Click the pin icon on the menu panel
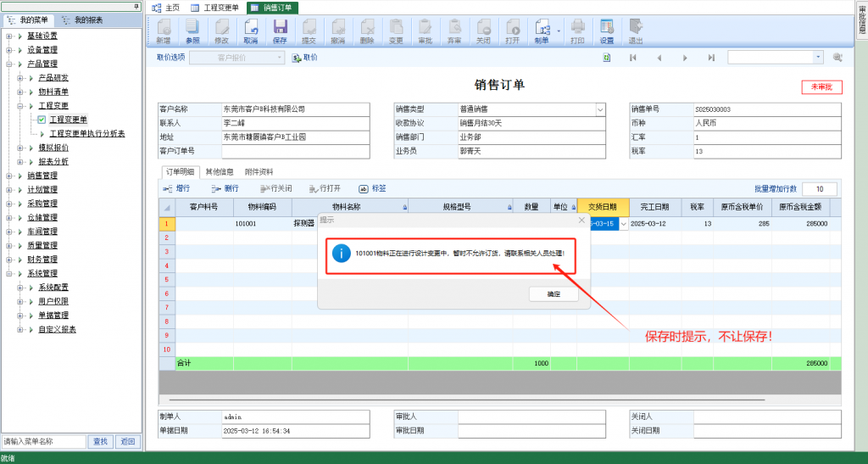 click(136, 6)
